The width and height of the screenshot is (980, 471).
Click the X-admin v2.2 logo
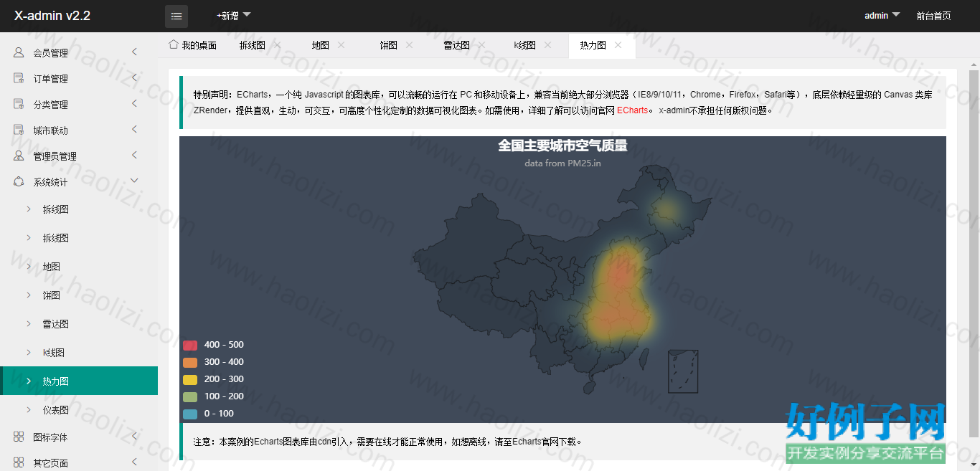[x=52, y=16]
